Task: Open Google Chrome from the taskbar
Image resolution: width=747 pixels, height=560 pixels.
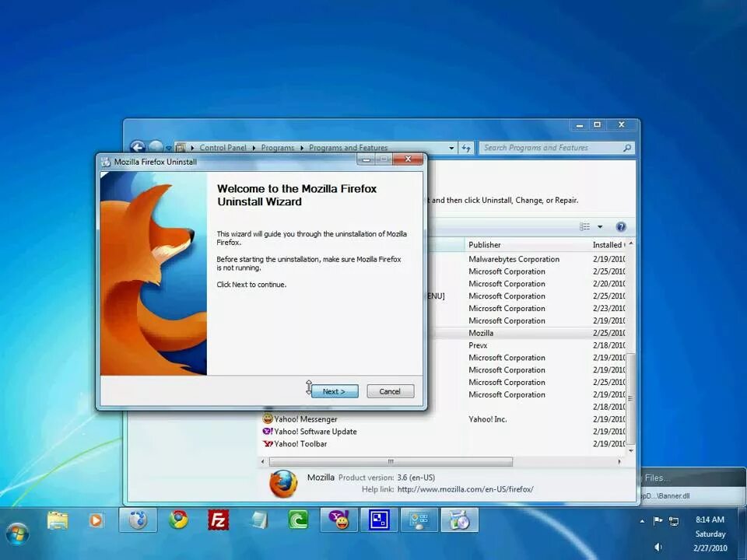Action: point(178,520)
